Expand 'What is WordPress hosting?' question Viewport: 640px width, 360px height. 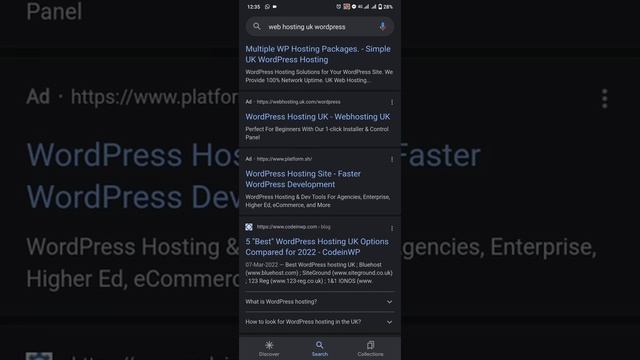pos(320,302)
